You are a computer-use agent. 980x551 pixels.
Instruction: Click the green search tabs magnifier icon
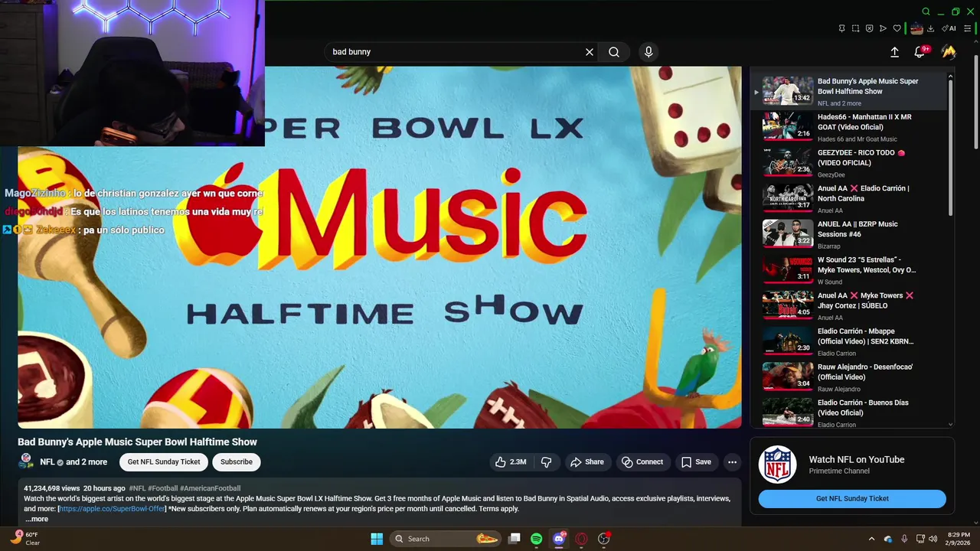(x=926, y=11)
